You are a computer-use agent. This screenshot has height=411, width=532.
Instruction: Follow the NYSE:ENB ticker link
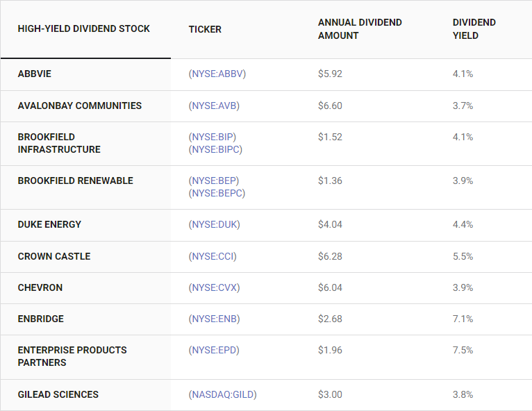215,319
